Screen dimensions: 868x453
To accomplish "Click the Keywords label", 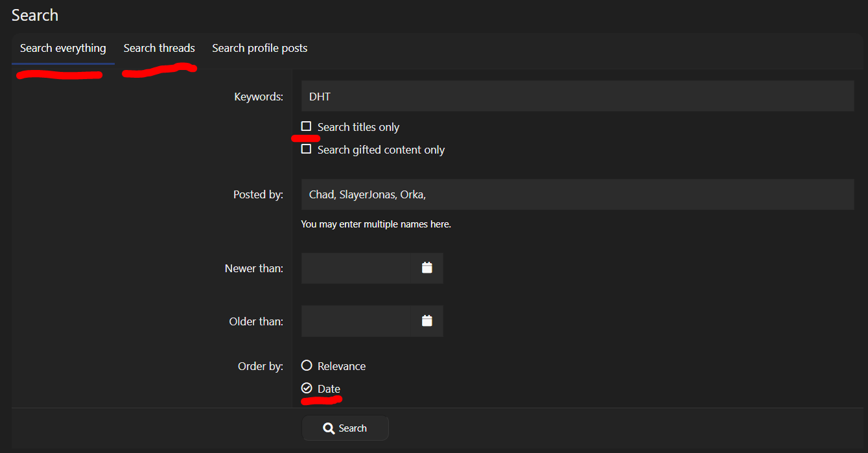I will point(259,97).
